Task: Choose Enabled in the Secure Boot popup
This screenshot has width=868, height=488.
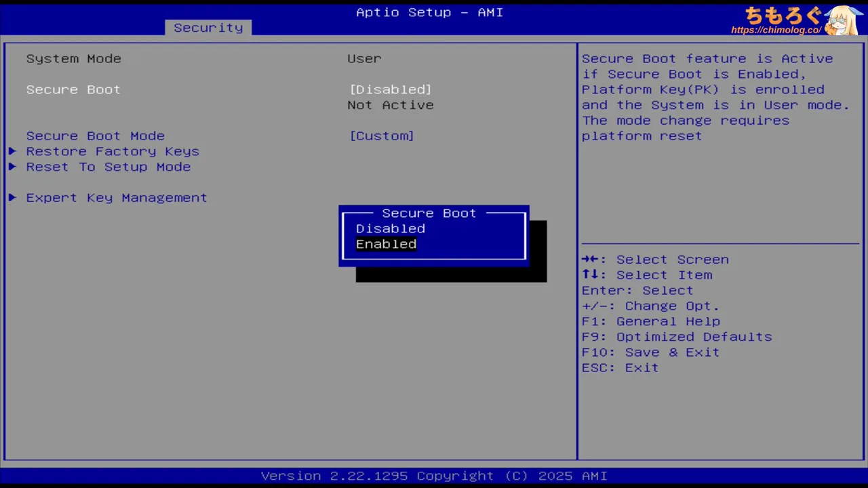Action: tap(386, 244)
